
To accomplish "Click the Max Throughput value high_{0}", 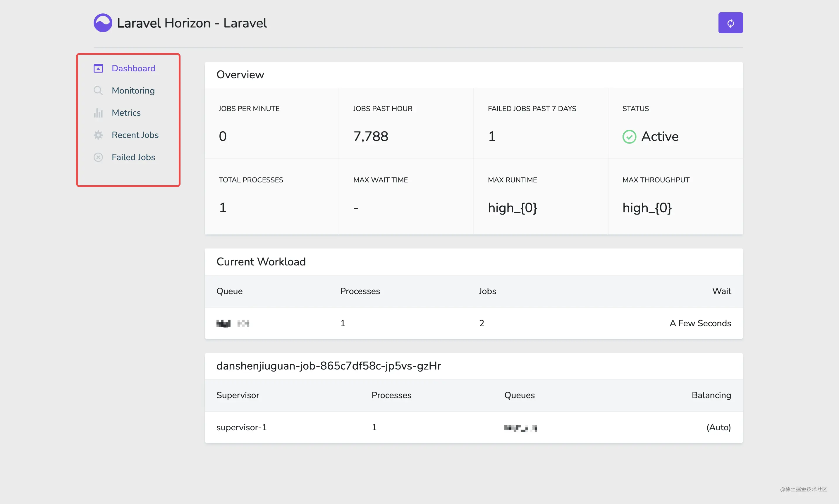I will pyautogui.click(x=647, y=208).
